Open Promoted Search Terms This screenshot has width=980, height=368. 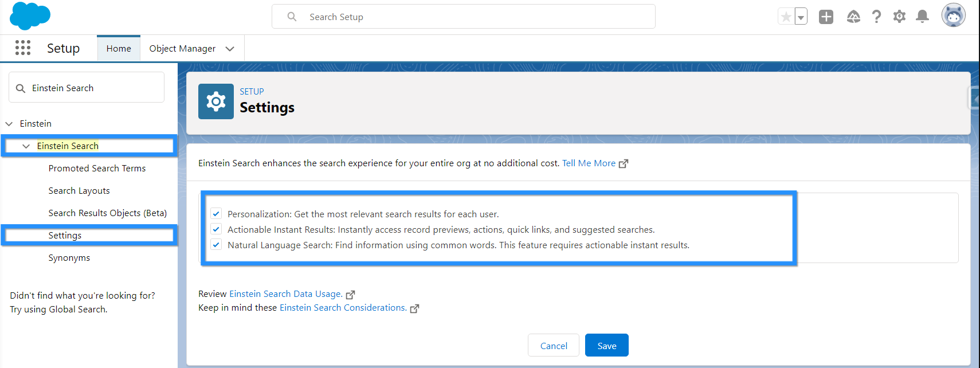tap(97, 168)
